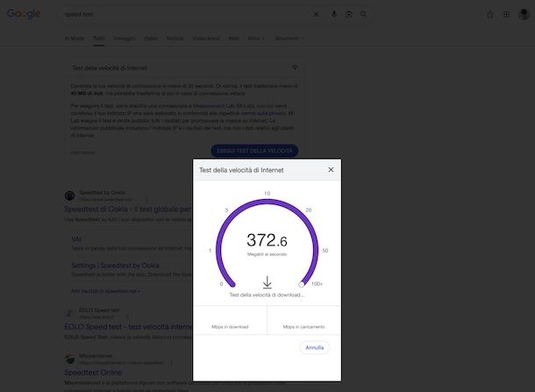This screenshot has height=392, width=535.
Task: Click the Speedtest by Ookla site favicon
Action: [69, 196]
